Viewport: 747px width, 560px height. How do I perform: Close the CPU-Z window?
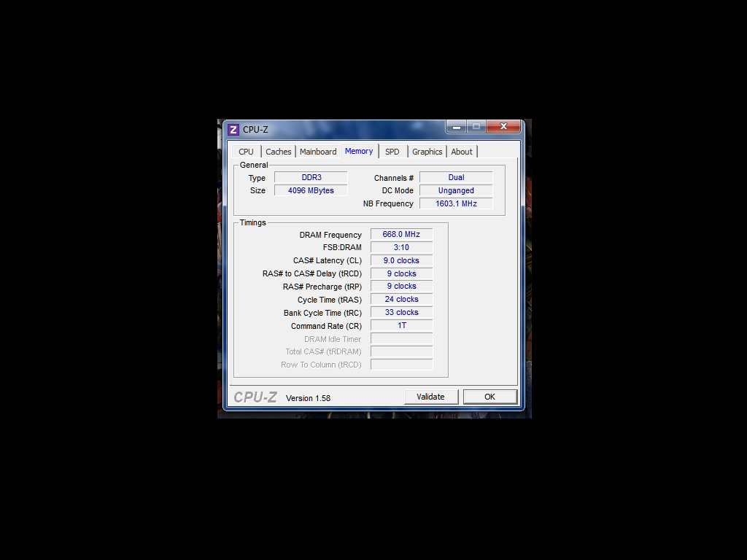coord(503,127)
